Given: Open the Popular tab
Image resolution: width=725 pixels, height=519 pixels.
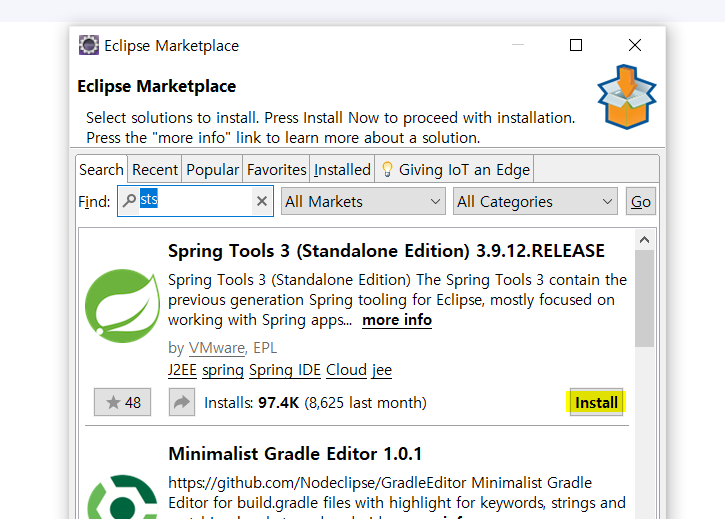Looking at the screenshot, I should [x=212, y=170].
